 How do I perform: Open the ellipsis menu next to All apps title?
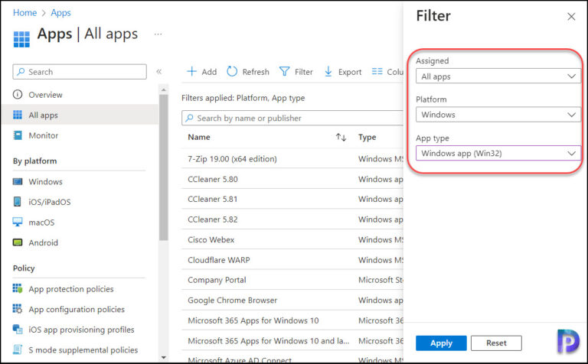point(158,34)
